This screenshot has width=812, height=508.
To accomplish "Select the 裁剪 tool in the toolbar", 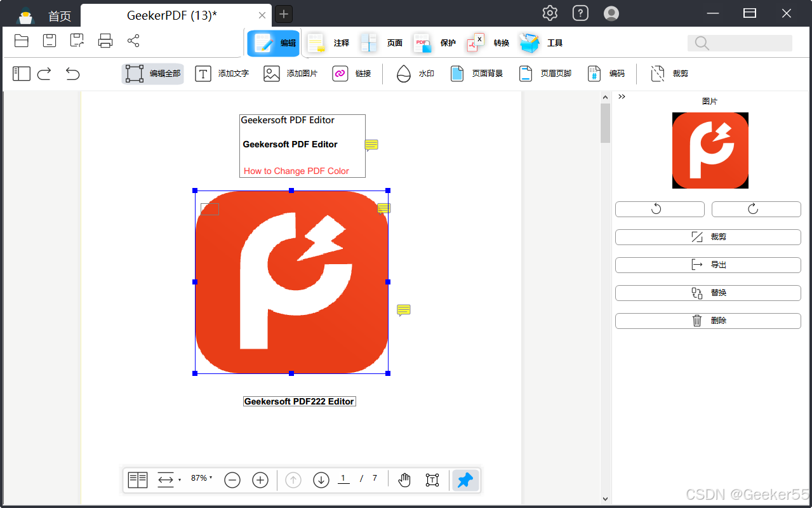I will coord(669,74).
